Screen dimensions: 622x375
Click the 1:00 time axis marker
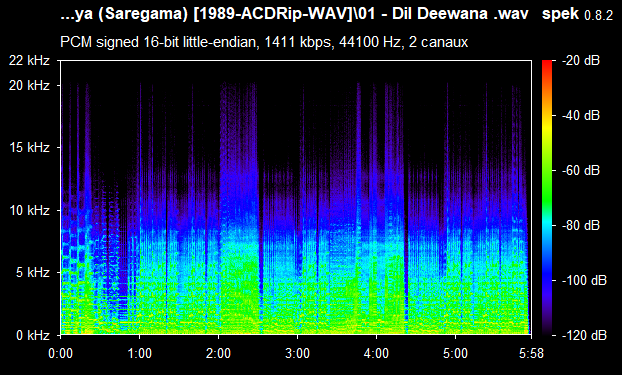point(139,353)
